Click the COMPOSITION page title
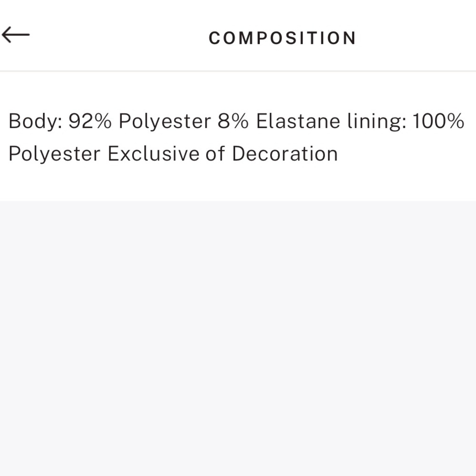The height and width of the screenshot is (476, 476). 282,38
